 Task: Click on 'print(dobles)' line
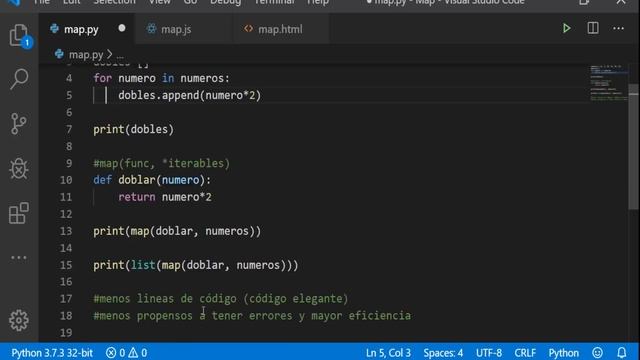click(133, 129)
